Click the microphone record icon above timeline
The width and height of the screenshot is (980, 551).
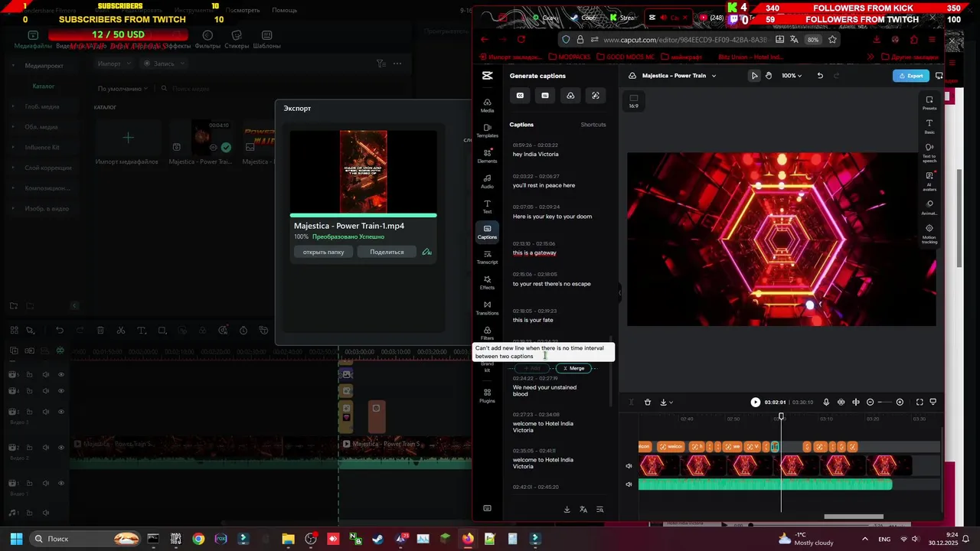click(x=826, y=403)
